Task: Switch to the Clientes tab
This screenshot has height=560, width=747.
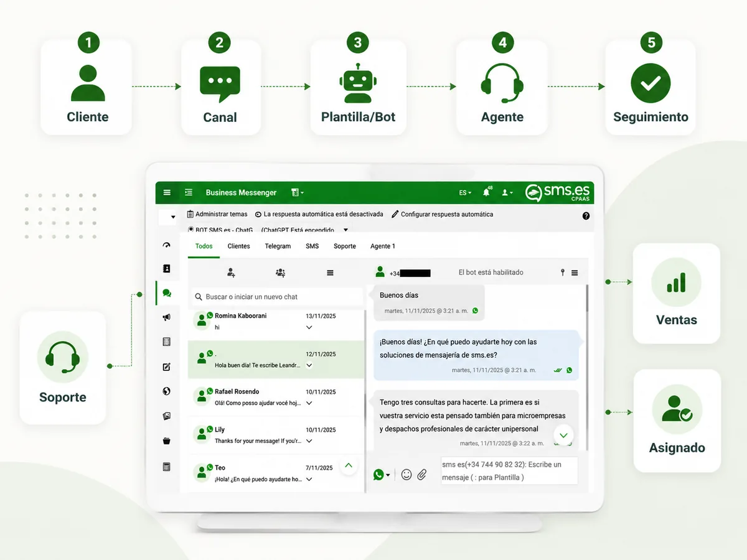Action: (238, 246)
